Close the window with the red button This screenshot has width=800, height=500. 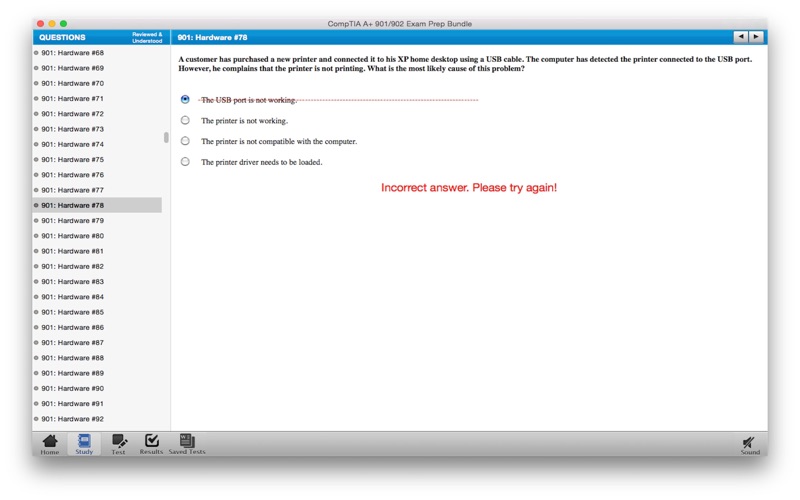(40, 23)
